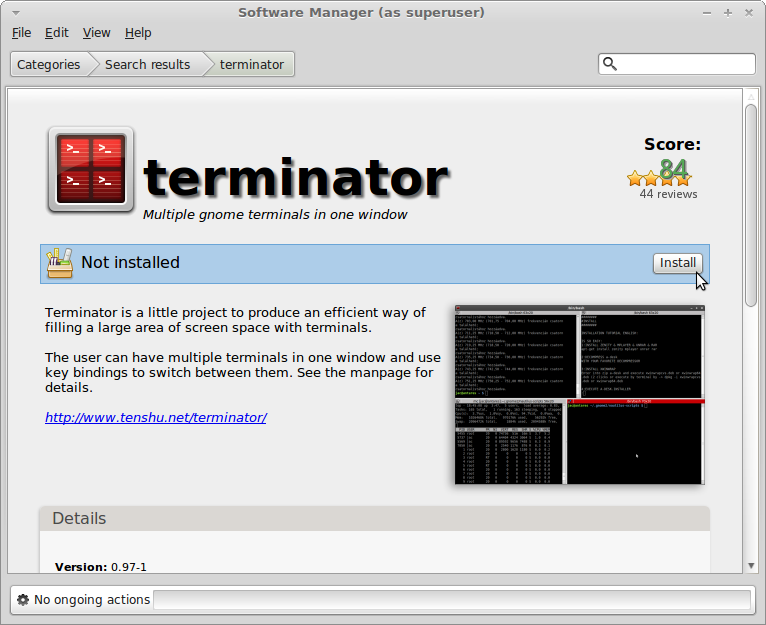Viewport: 766px width, 625px height.
Task: Open the View menu
Action: (96, 33)
